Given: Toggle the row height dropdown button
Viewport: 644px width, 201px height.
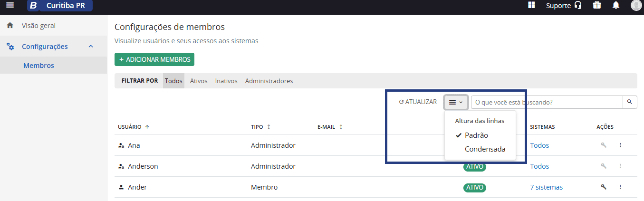Looking at the screenshot, I should [x=456, y=102].
